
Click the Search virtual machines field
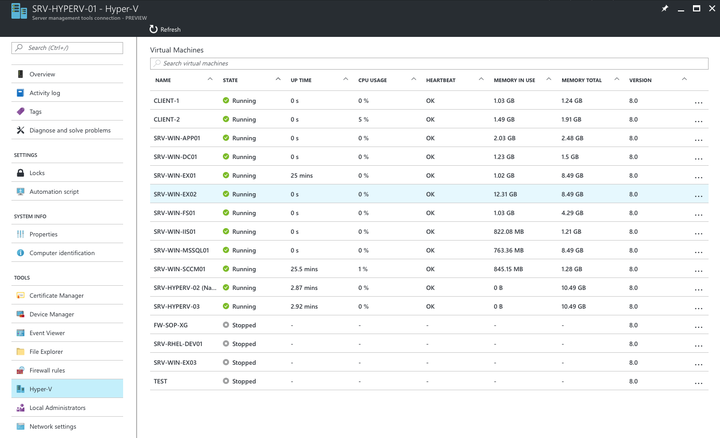[429, 63]
